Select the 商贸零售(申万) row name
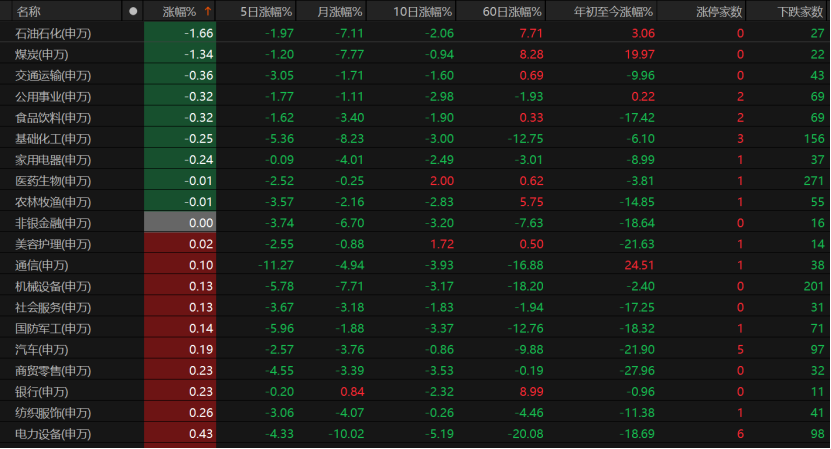Image resolution: width=831 pixels, height=449 pixels. click(x=53, y=371)
